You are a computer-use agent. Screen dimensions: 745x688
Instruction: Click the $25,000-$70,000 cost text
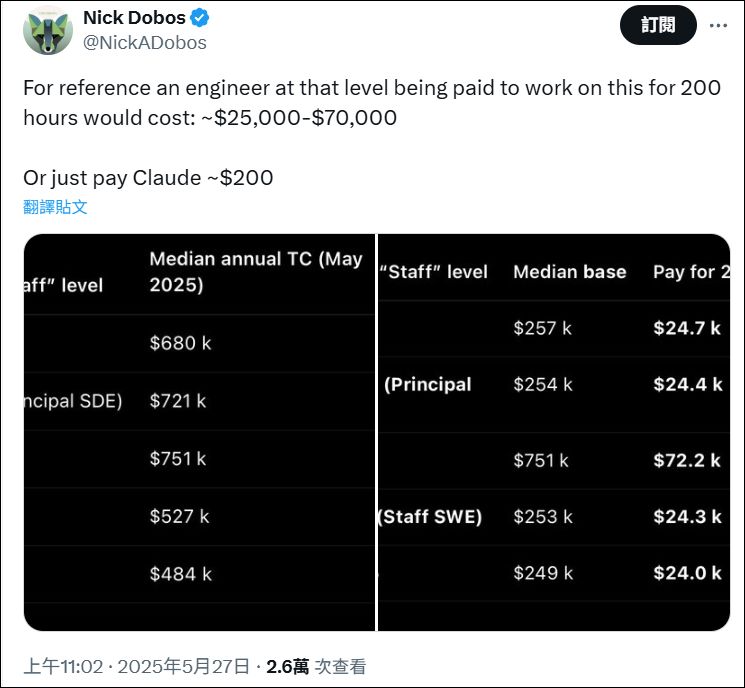[x=305, y=117]
